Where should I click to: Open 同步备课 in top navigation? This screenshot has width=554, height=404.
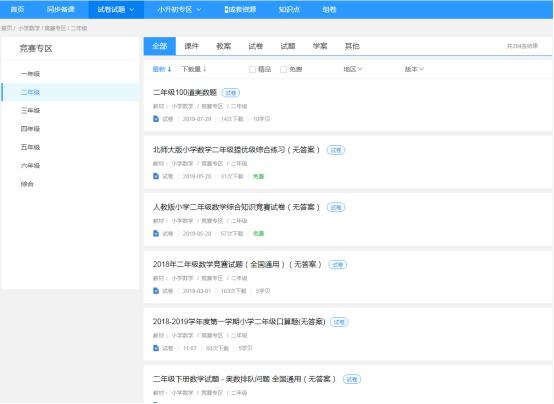click(60, 10)
